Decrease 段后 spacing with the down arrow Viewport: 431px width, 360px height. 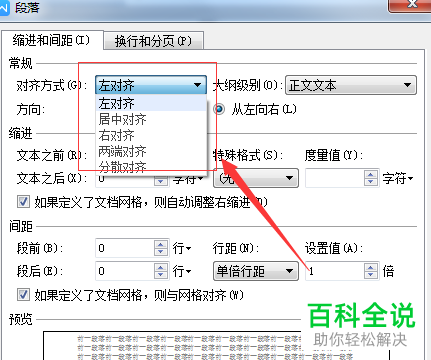[161, 275]
